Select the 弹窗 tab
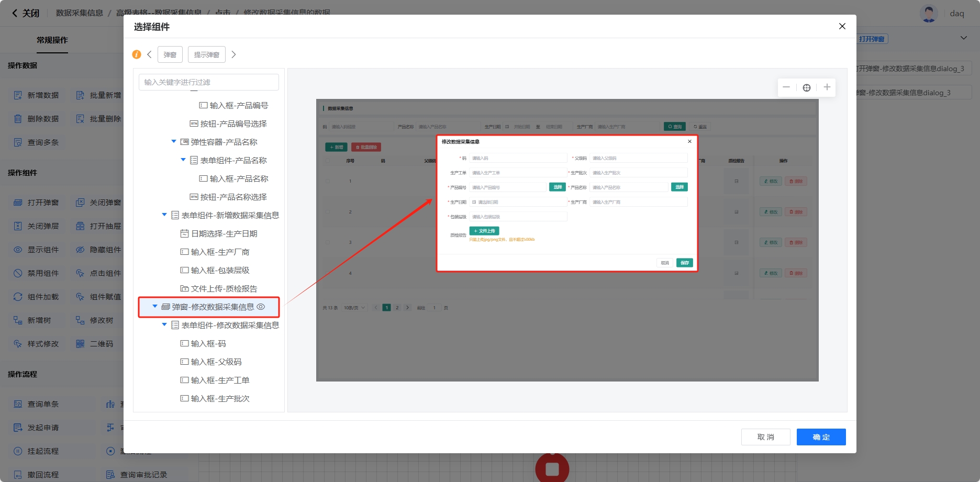Viewport: 980px width, 482px height. coord(170,54)
